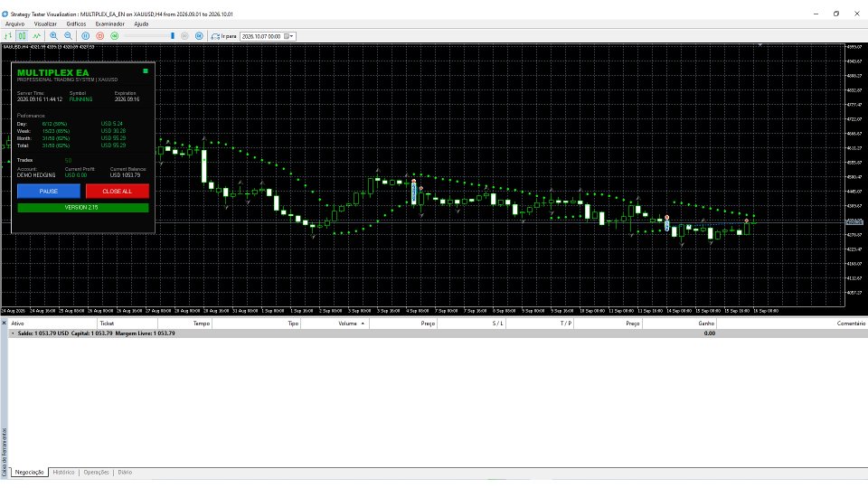Open the Ajuda menu
Screen dimensions: 868x488
[x=141, y=23]
